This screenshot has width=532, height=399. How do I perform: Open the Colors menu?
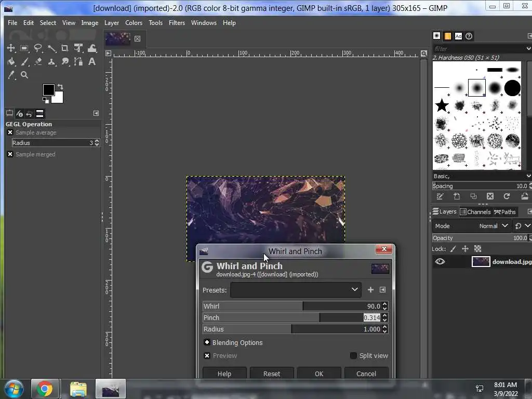[x=134, y=23]
